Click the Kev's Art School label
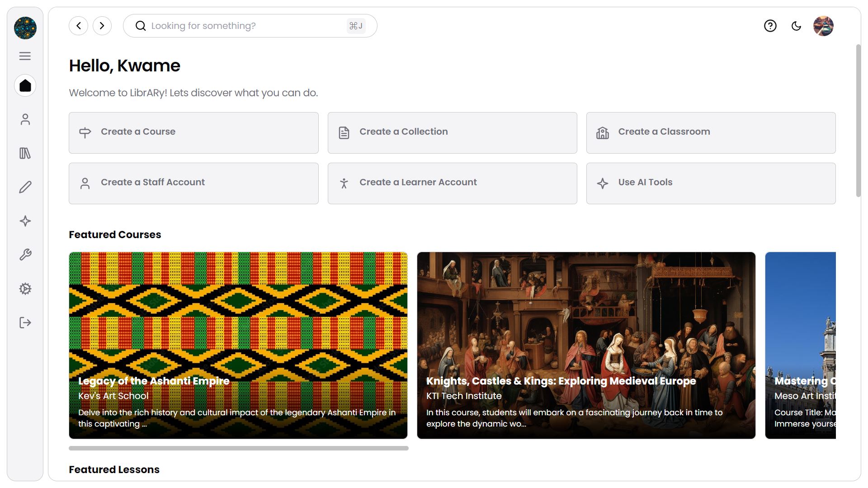Image resolution: width=868 pixels, height=488 pixels. pyautogui.click(x=113, y=396)
